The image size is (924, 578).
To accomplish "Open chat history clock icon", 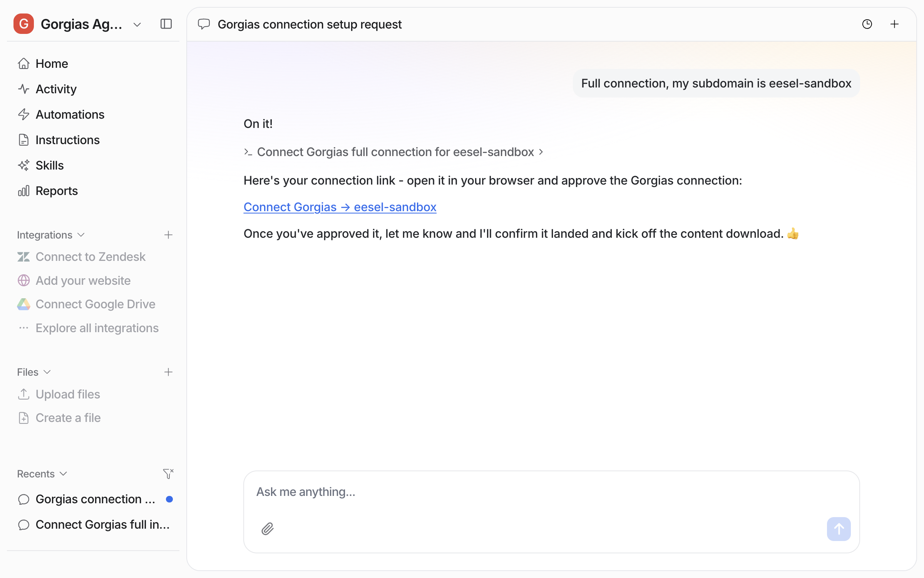I will [x=867, y=24].
